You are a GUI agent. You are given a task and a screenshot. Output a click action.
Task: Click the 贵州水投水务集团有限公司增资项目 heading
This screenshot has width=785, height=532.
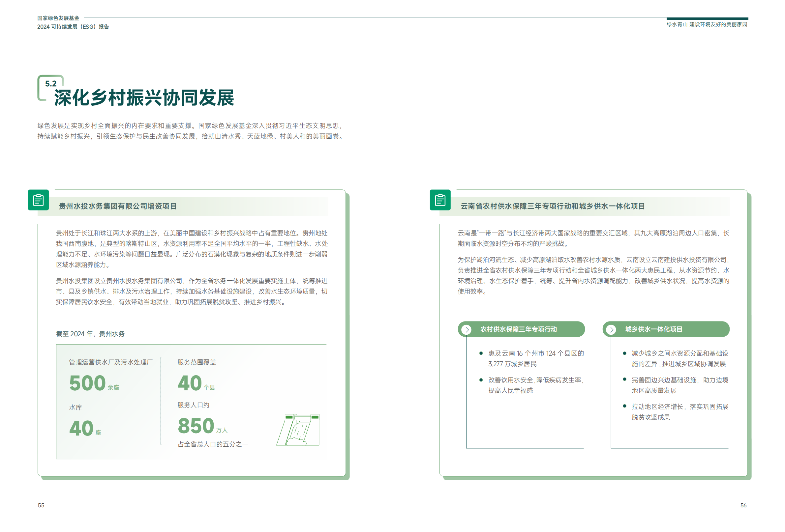click(x=118, y=206)
